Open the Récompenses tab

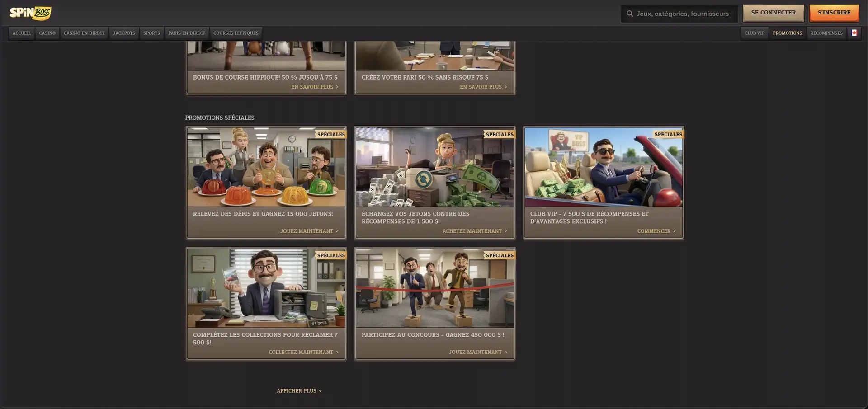click(826, 33)
